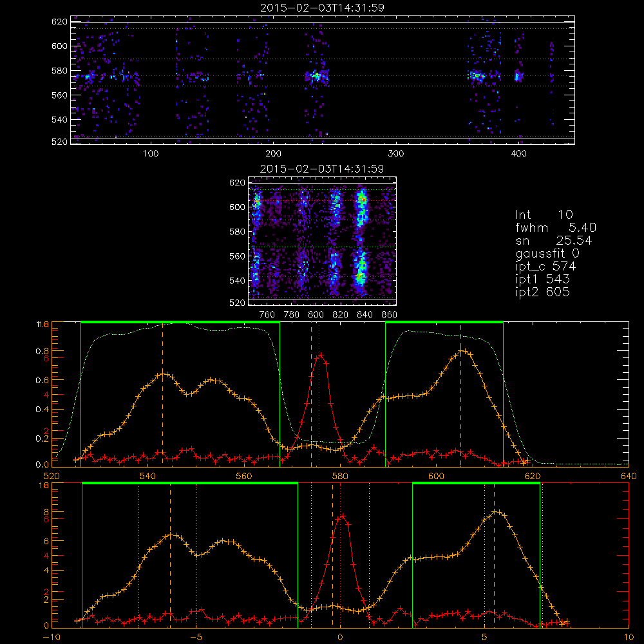Click x-axis label 800 under middle image
Viewport: 644px width, 644px height.
point(316,315)
